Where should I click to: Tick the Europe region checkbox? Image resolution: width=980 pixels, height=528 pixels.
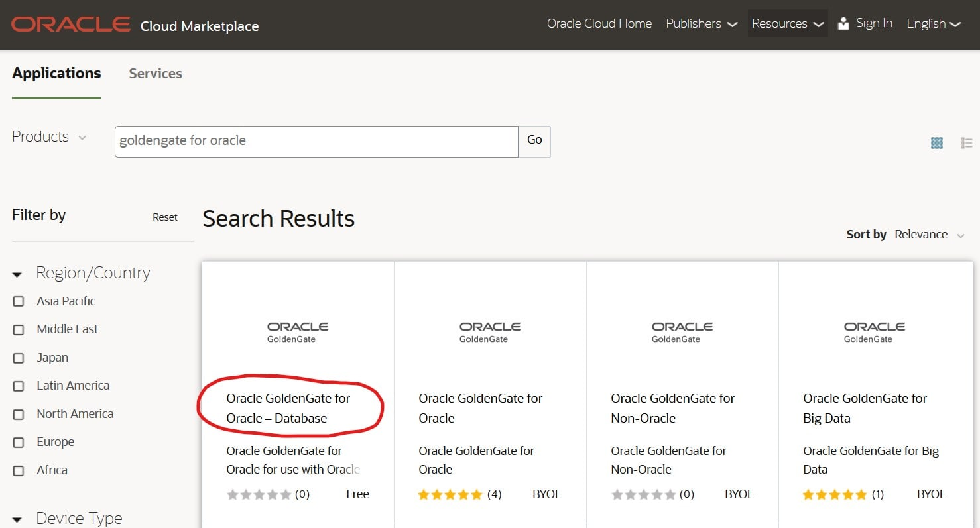(19, 443)
